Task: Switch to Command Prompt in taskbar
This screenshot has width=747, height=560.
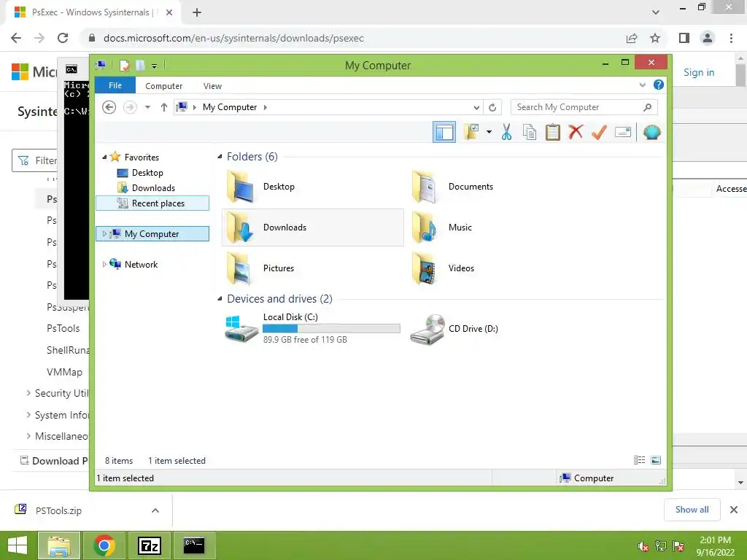Action: point(194,545)
